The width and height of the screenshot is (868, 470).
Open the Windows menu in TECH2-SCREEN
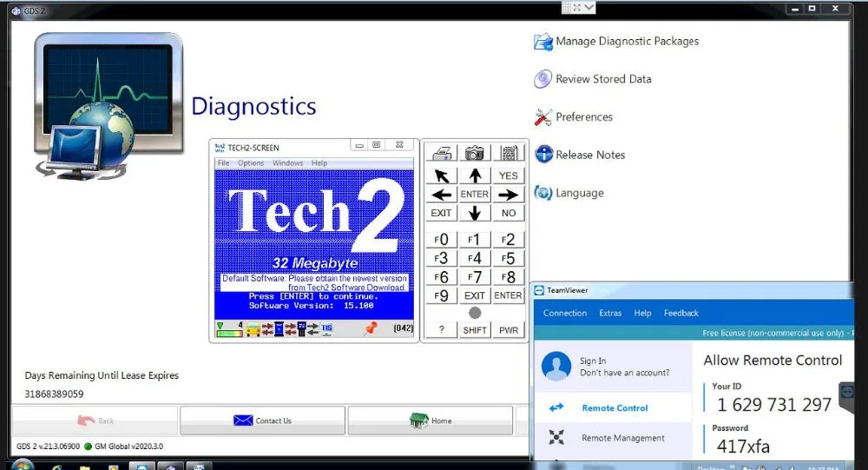click(287, 163)
